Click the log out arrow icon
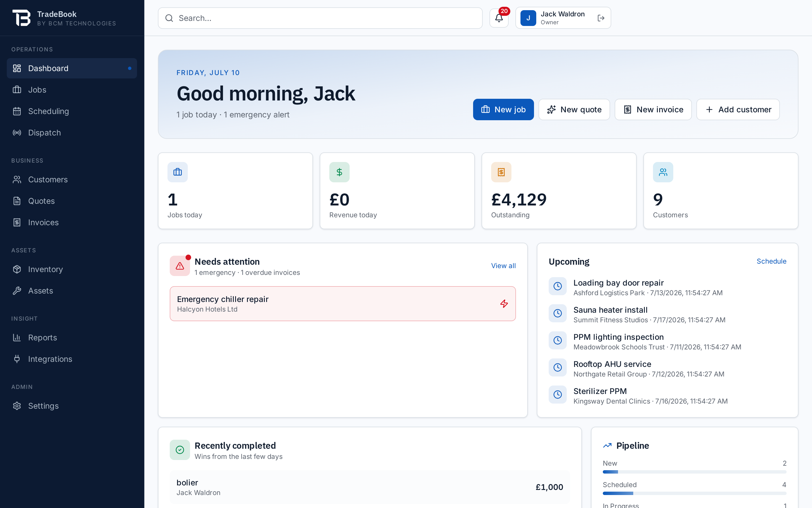Viewport: 812px width, 508px height. (x=601, y=18)
